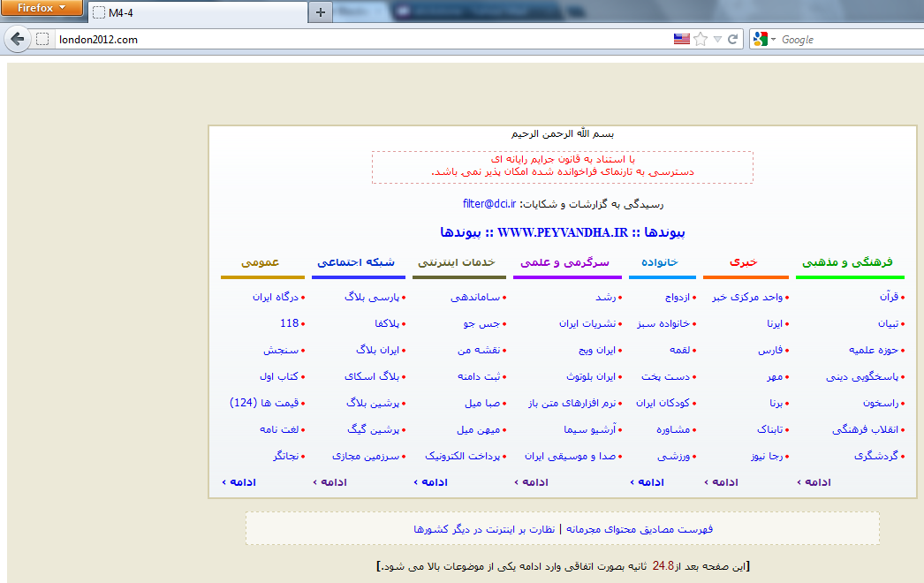Screen dimensions: 924x583
Task: Open the رشد link
Action: coord(605,297)
